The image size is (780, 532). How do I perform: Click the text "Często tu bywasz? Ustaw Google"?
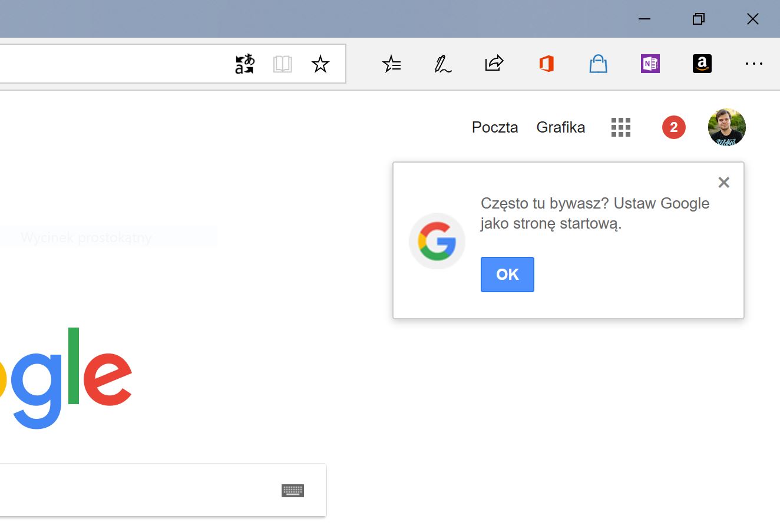point(595,203)
